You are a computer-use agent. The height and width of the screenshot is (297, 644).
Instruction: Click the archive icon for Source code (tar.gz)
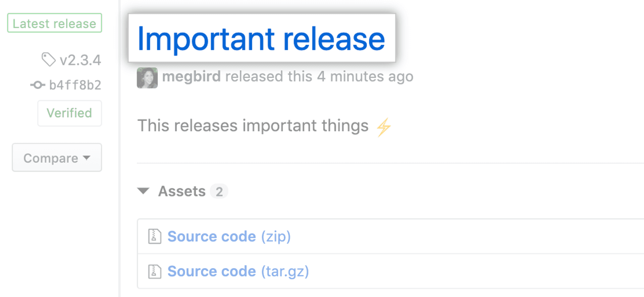tap(155, 271)
